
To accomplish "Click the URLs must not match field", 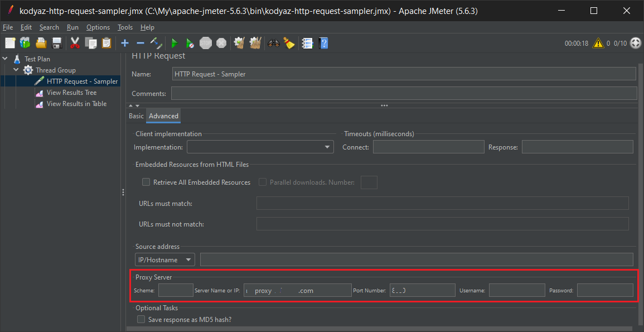I will 442,224.
